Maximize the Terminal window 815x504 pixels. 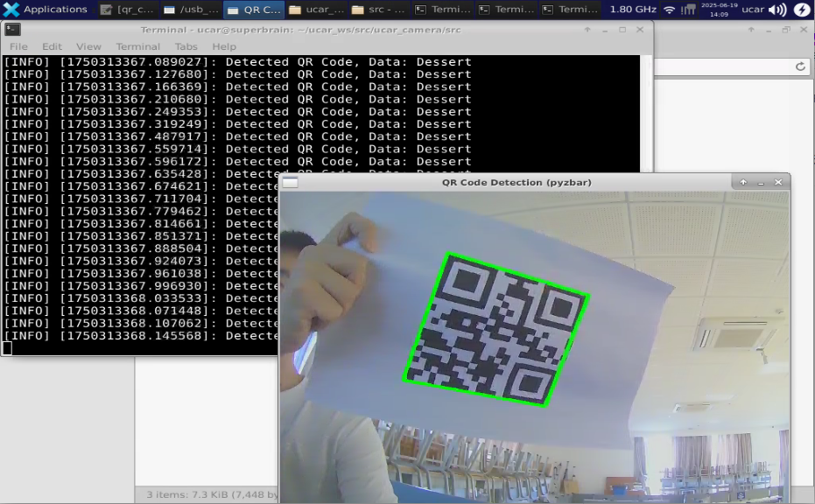tap(622, 30)
